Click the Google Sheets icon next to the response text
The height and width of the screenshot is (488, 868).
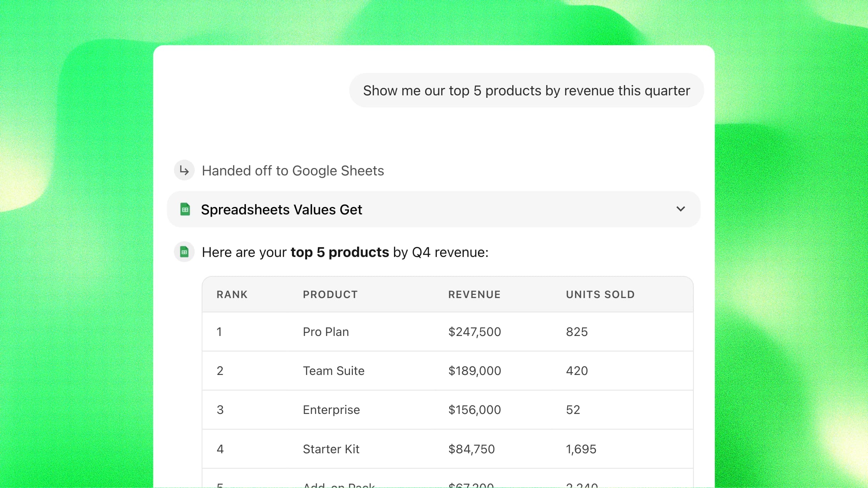coord(184,252)
